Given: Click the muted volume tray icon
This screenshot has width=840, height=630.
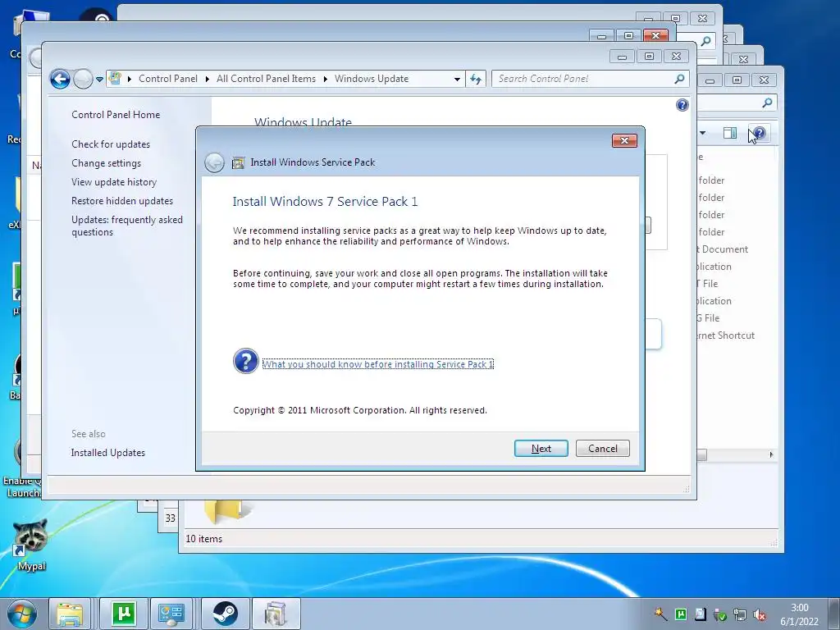Looking at the screenshot, I should [759, 615].
